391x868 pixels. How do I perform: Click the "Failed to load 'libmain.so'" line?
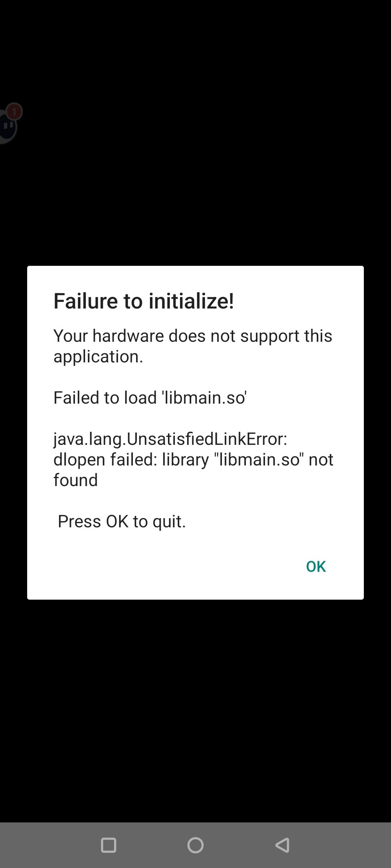point(150,398)
